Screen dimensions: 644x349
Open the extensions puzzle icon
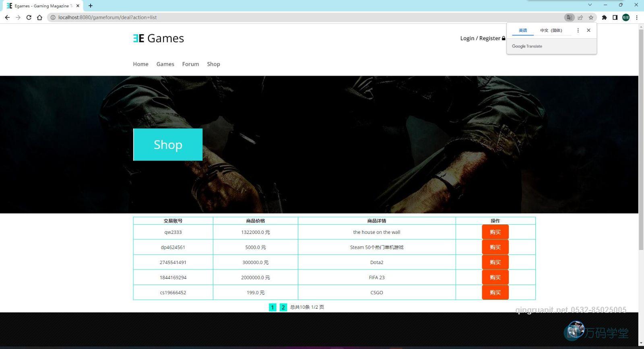tap(604, 17)
